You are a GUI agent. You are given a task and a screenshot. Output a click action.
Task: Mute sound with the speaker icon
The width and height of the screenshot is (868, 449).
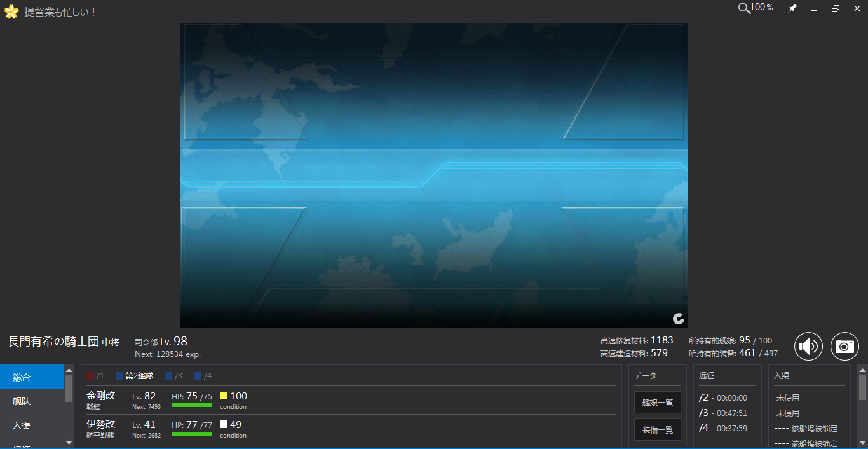tap(808, 347)
